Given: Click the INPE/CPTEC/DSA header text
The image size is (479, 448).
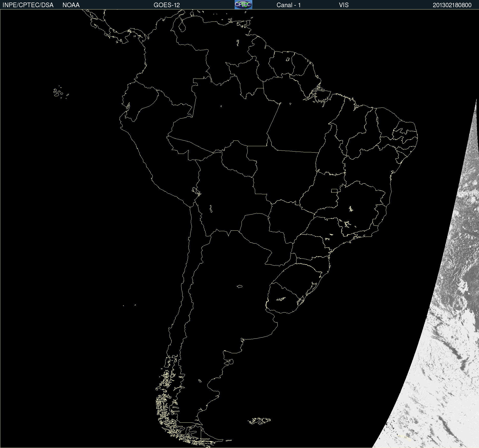Looking at the screenshot, I should (x=28, y=5).
